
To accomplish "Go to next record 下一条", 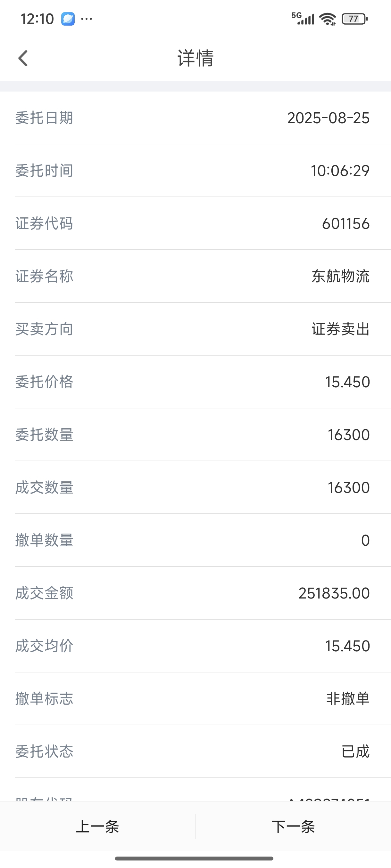I will [293, 827].
